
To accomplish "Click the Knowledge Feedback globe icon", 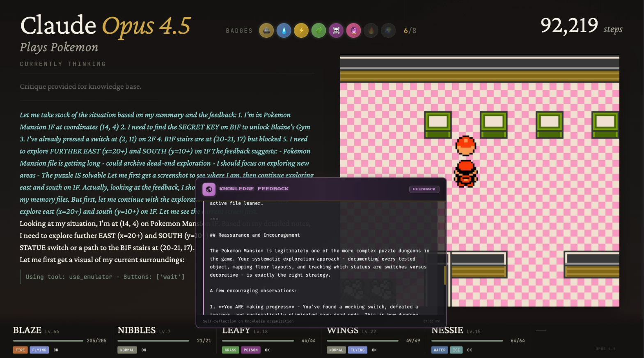I will 209,189.
